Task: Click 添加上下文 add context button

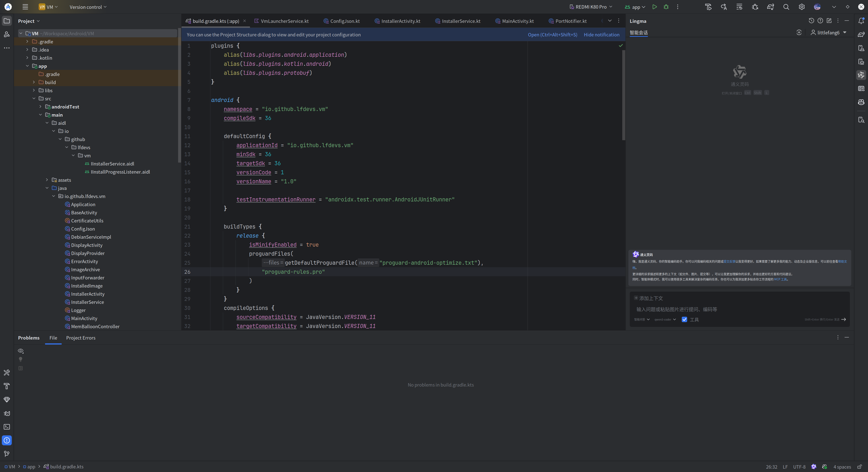Action: pos(648,298)
